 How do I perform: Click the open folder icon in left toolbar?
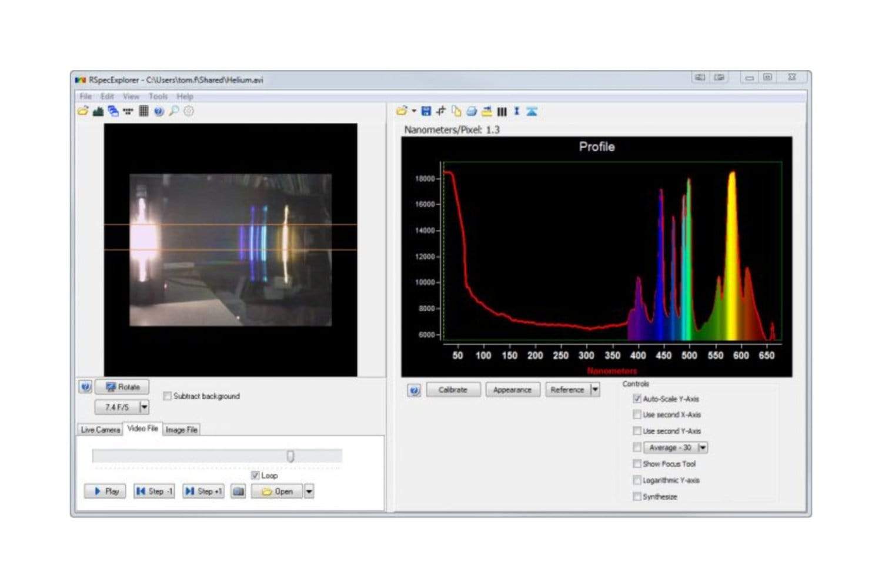pos(83,111)
